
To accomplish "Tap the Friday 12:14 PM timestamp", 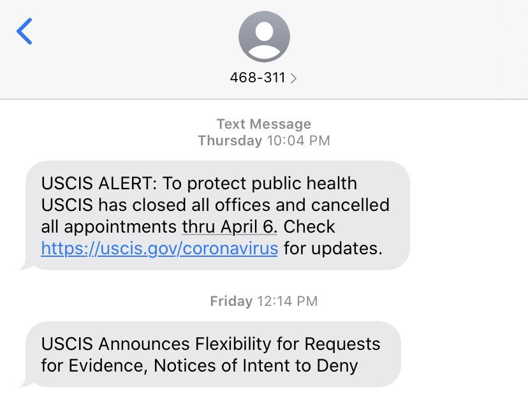I will 264,301.
